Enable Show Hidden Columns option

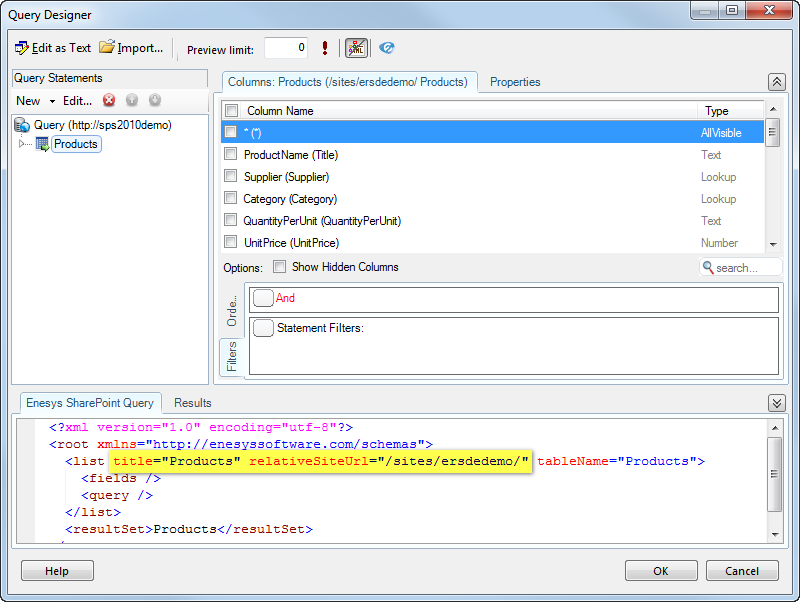pyautogui.click(x=280, y=267)
